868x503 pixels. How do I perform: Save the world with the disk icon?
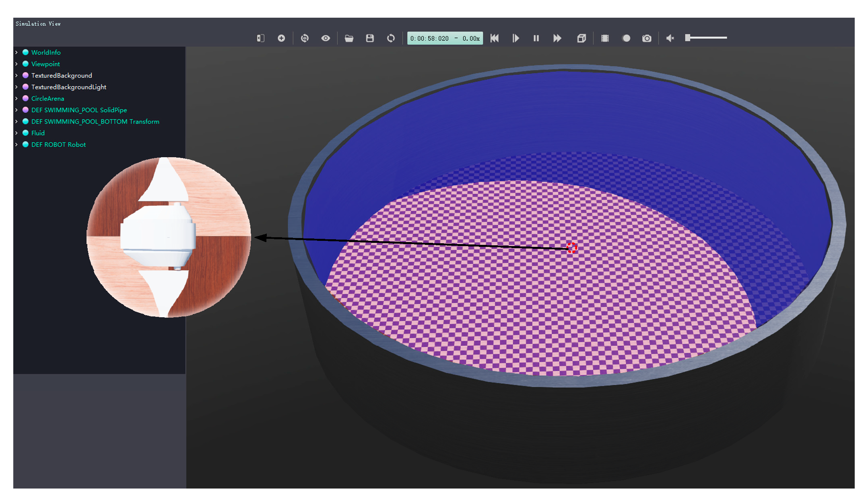click(x=370, y=38)
